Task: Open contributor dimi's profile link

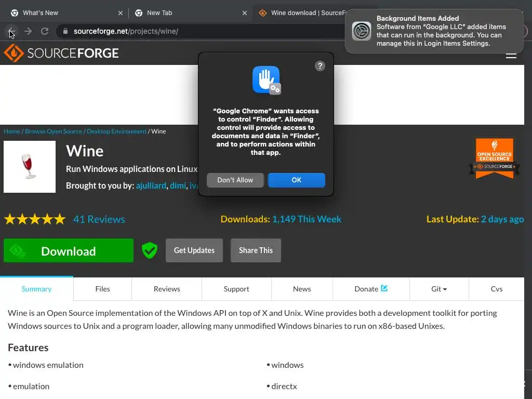Action: coord(178,185)
